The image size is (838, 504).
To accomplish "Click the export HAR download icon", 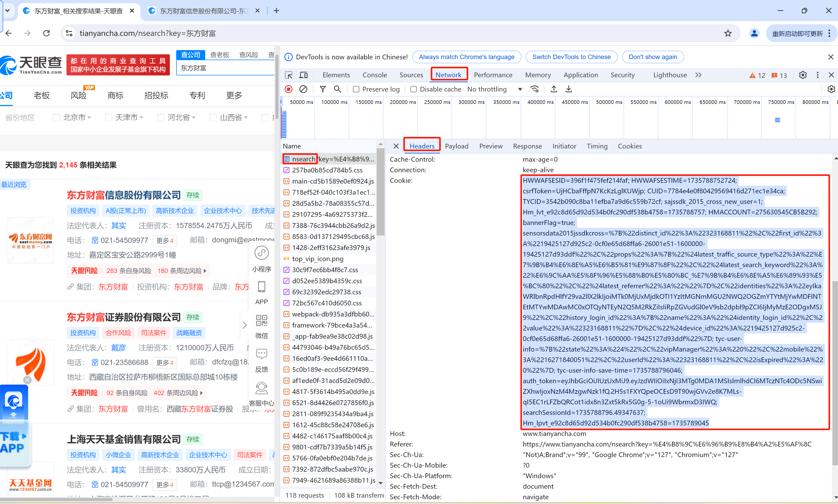I will (x=569, y=89).
